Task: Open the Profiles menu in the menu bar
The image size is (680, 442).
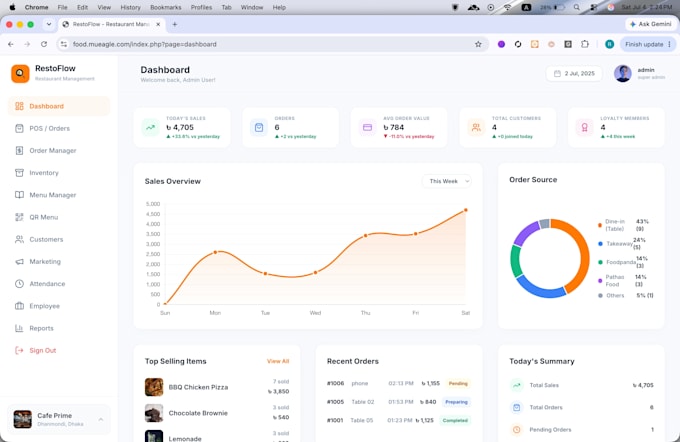Action: coord(201,7)
